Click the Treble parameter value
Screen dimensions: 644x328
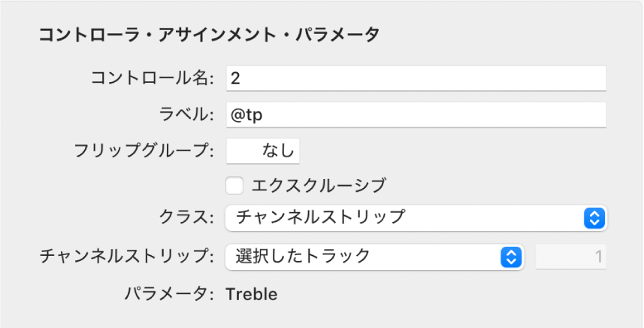[x=252, y=294]
